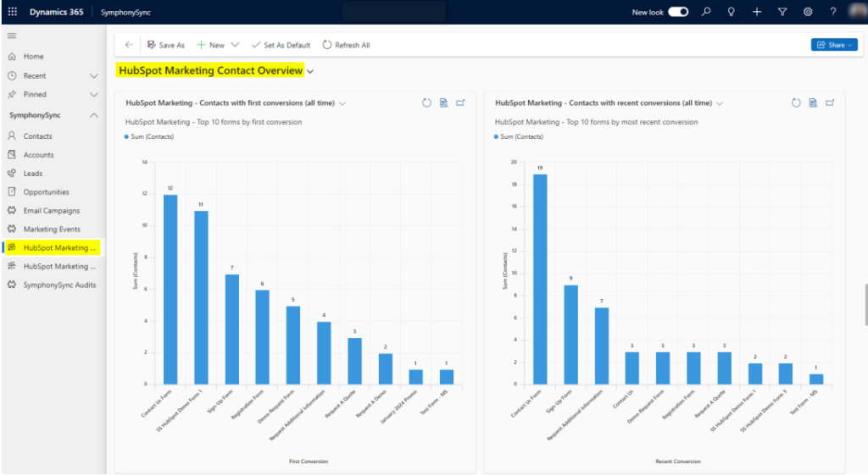Image resolution: width=868 pixels, height=476 pixels.
Task: Expand the first conversions chart
Action: 460,102
